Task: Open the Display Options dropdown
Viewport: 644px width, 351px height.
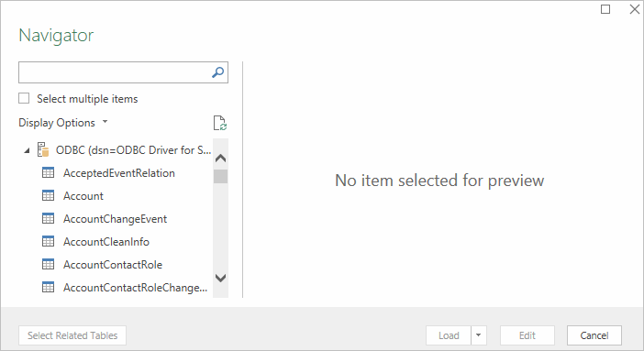Action: tap(62, 122)
